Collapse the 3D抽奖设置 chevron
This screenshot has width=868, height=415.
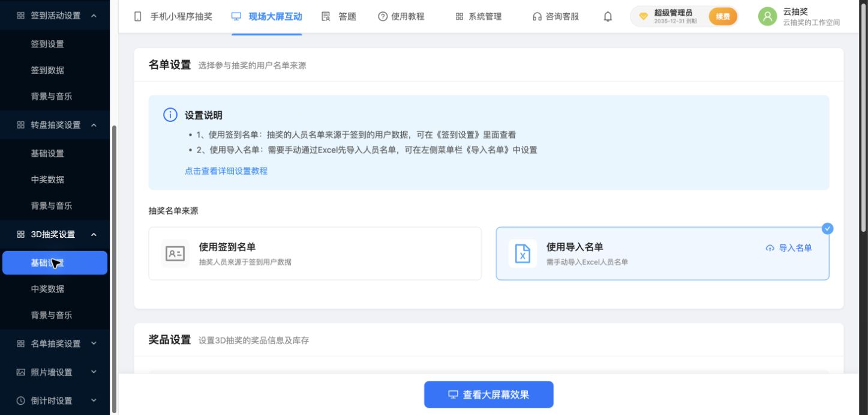94,234
